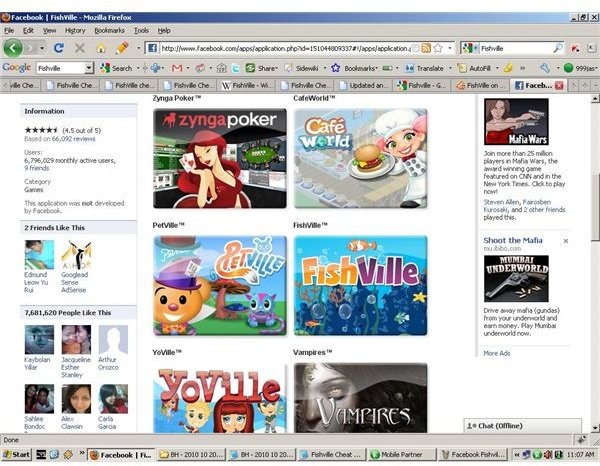The width and height of the screenshot is (600, 466).
Task: Click the green Back navigation arrow
Action: point(13,48)
